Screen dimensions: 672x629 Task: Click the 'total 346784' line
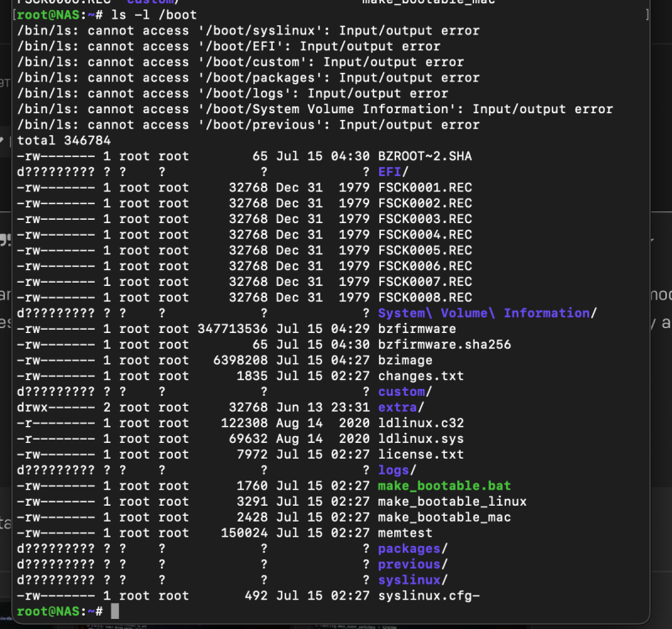[64, 141]
